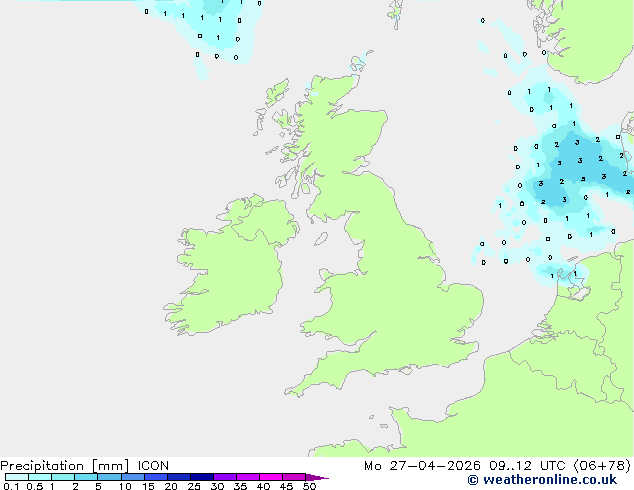This screenshot has height=490, width=634.
Task: Click the '(06+78)' forecast run text
Action: coord(602,466)
